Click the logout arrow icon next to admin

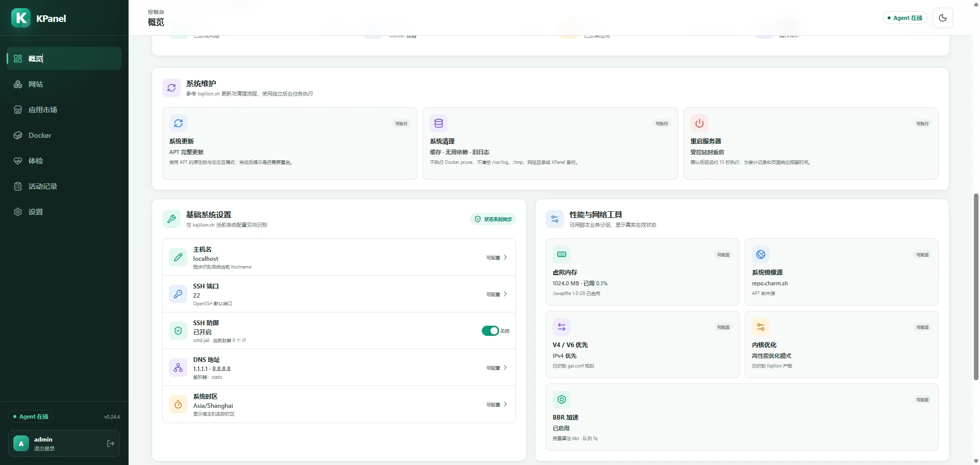(111, 444)
